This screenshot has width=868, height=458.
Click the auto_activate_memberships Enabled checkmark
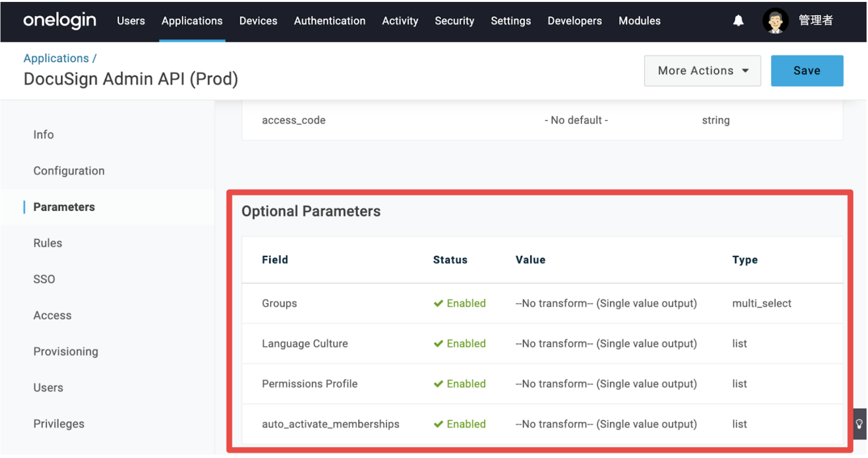[438, 424]
